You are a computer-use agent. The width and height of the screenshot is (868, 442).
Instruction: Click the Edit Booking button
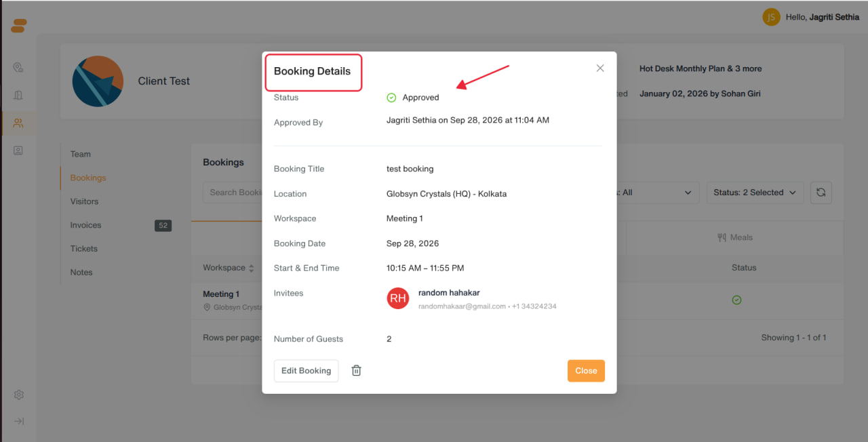306,371
